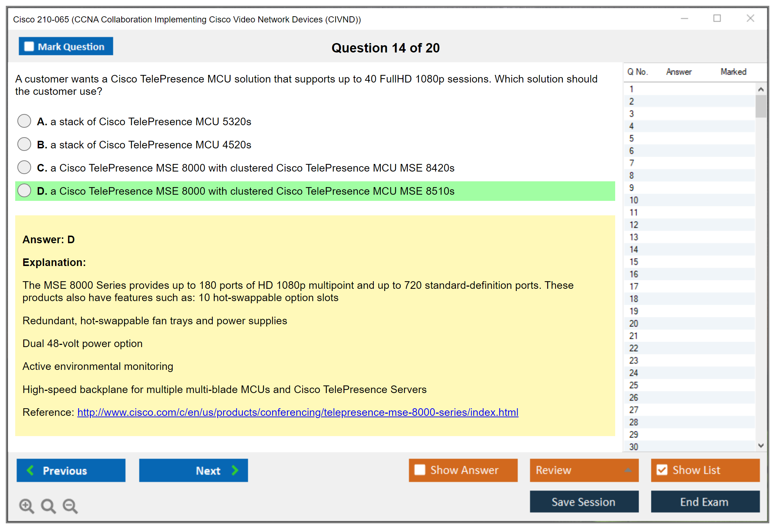The width and height of the screenshot is (778, 532).
Task: Enable the Show Answer checkbox
Action: click(x=420, y=470)
